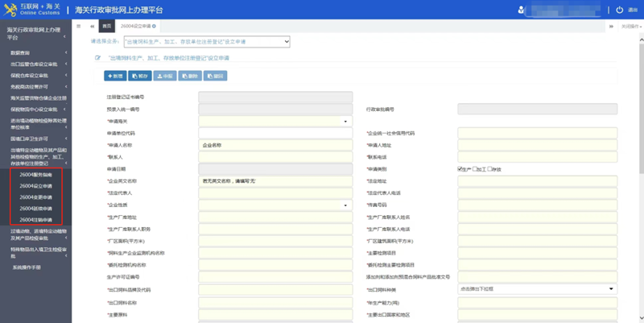Image resolution: width=644 pixels, height=323 pixels.
Task: Click the power icon to log out
Action: click(x=619, y=10)
